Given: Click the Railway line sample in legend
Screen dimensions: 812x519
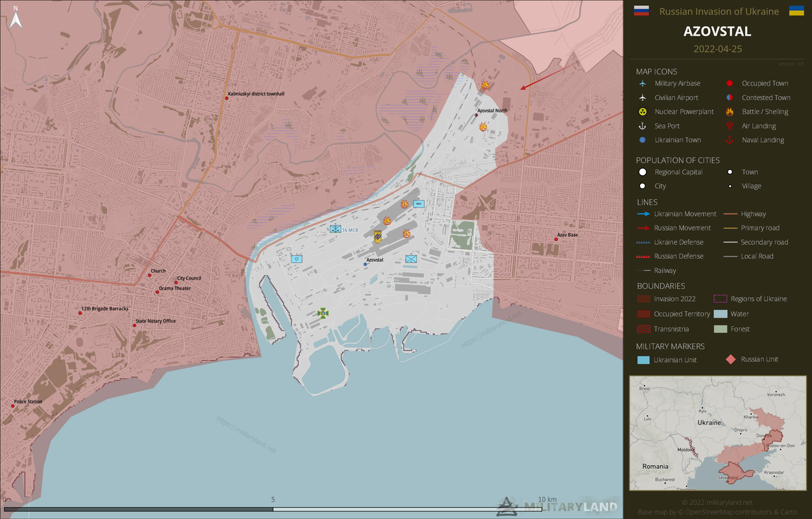Looking at the screenshot, I should (x=644, y=271).
